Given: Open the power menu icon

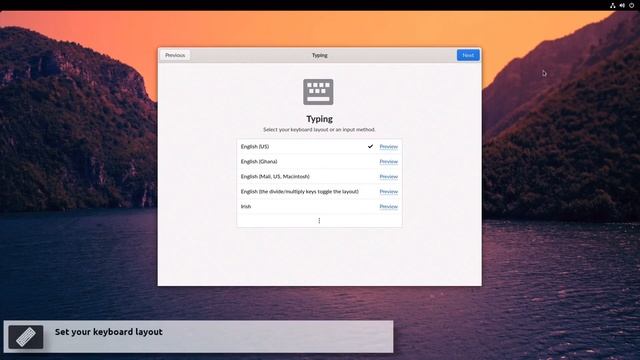Looking at the screenshot, I should pos(631,5).
